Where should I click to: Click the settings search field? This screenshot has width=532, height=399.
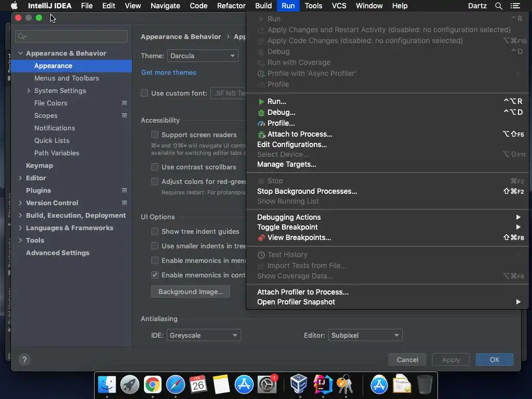(71, 36)
